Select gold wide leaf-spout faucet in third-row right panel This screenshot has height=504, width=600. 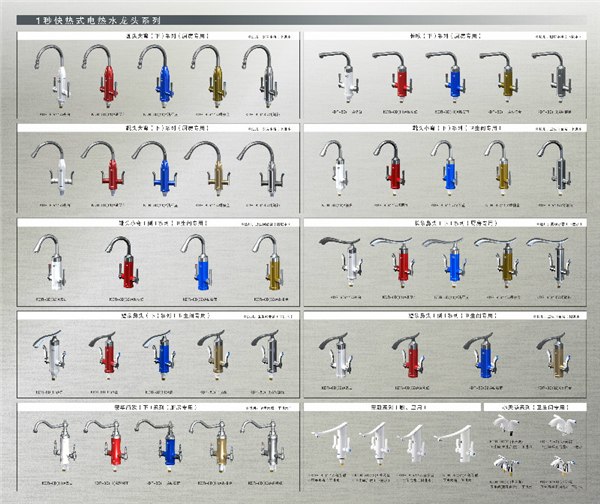(496, 263)
